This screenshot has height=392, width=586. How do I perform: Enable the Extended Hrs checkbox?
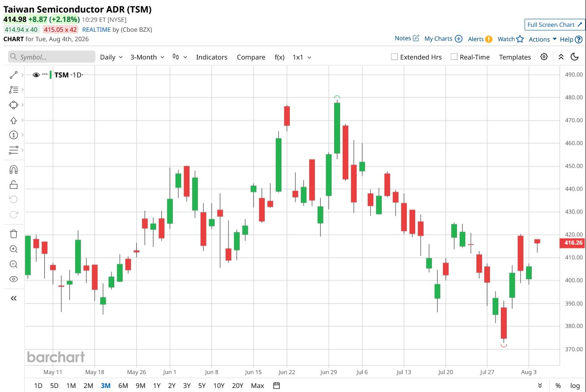tap(395, 57)
